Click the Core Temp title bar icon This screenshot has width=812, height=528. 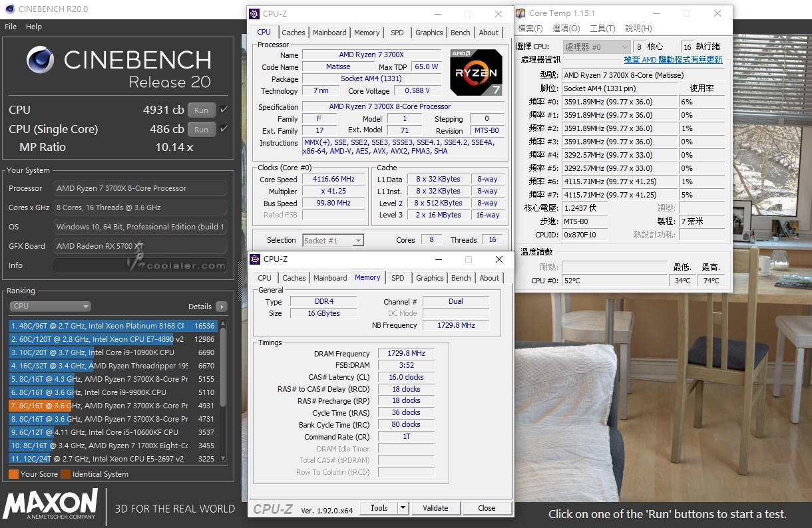(x=520, y=13)
